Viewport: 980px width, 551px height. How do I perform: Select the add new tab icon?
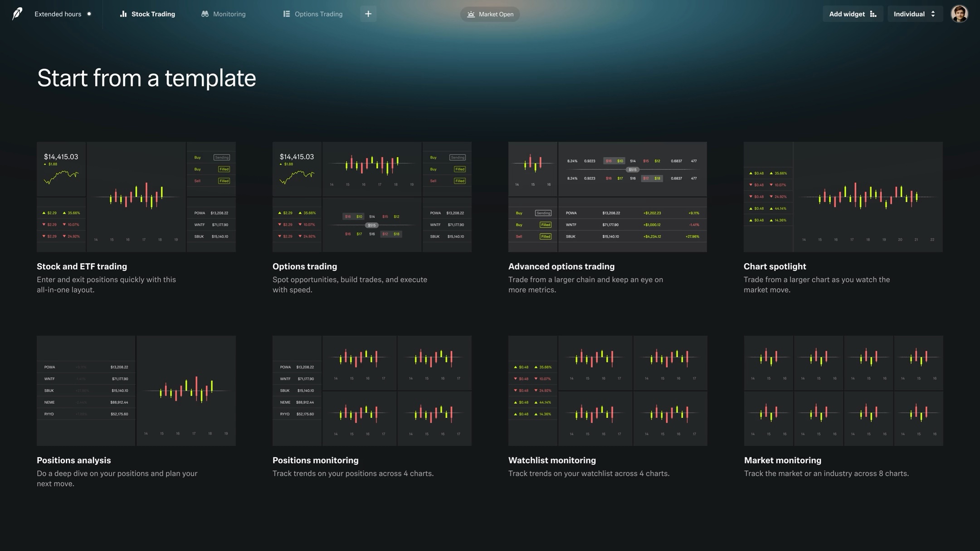click(x=367, y=14)
